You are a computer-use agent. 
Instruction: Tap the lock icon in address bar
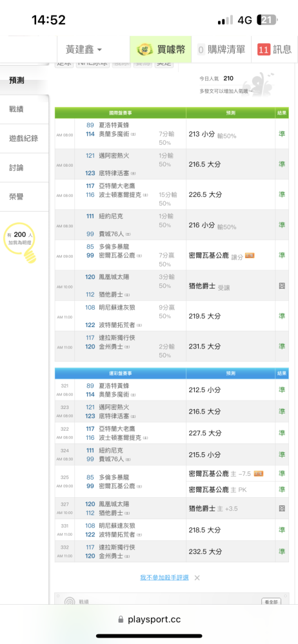point(121,620)
